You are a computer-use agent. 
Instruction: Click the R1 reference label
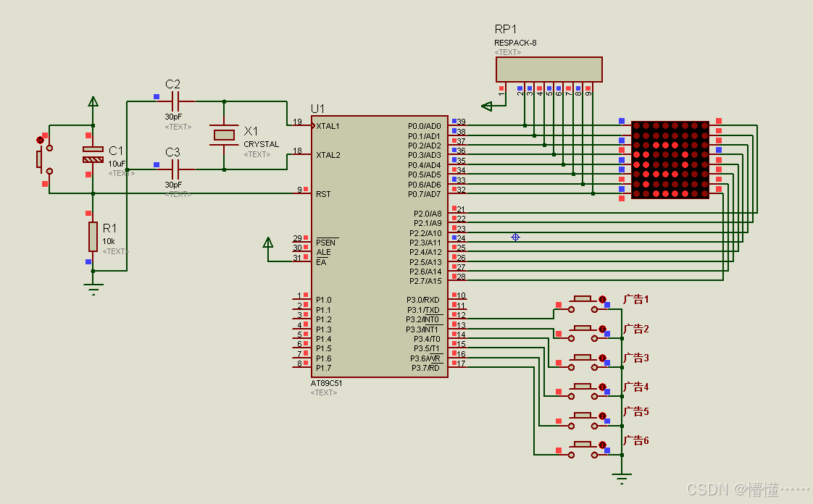click(x=110, y=228)
